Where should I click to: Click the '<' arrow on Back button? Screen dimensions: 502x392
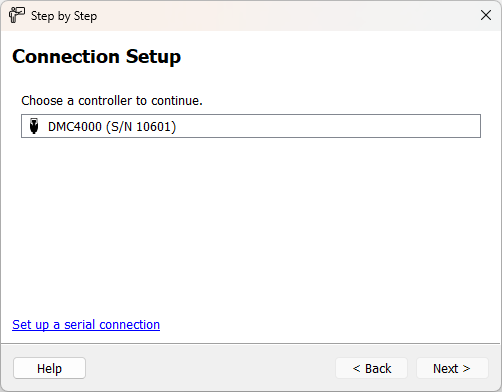click(x=357, y=368)
